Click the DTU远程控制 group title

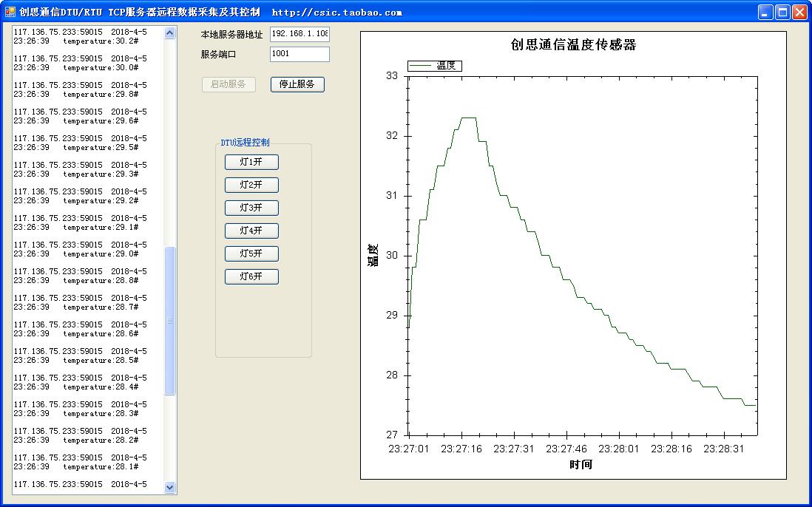tap(245, 143)
